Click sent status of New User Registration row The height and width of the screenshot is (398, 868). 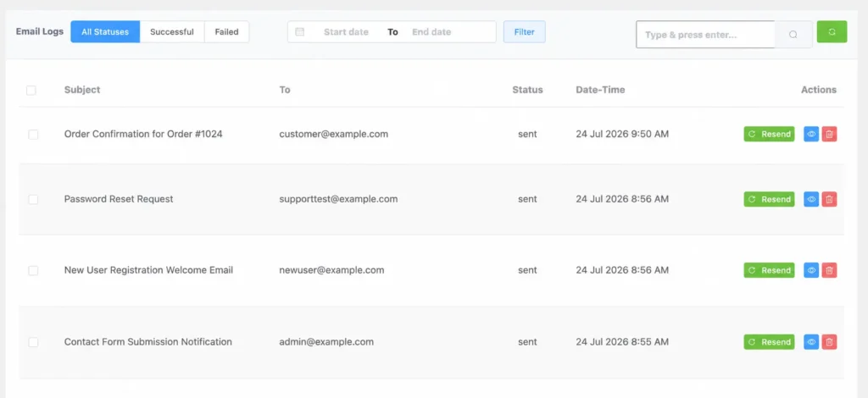click(527, 270)
